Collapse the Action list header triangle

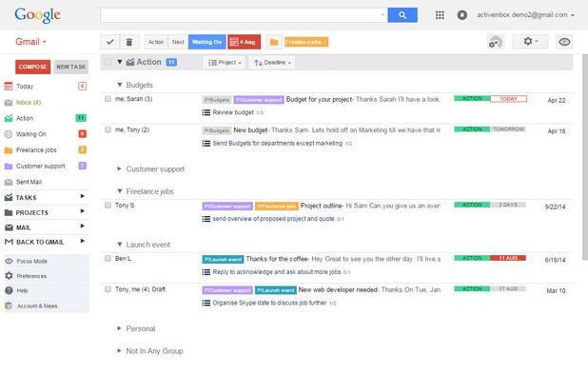(120, 62)
